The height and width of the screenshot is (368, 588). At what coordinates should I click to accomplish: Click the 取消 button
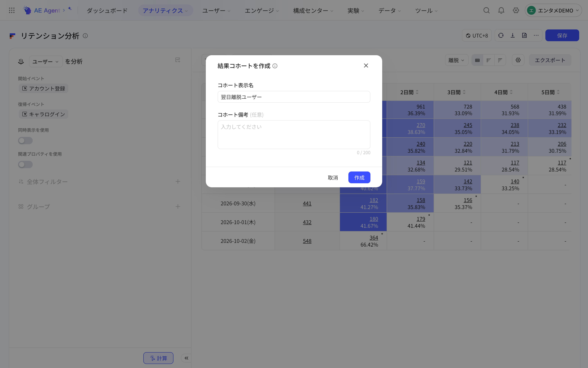click(333, 177)
